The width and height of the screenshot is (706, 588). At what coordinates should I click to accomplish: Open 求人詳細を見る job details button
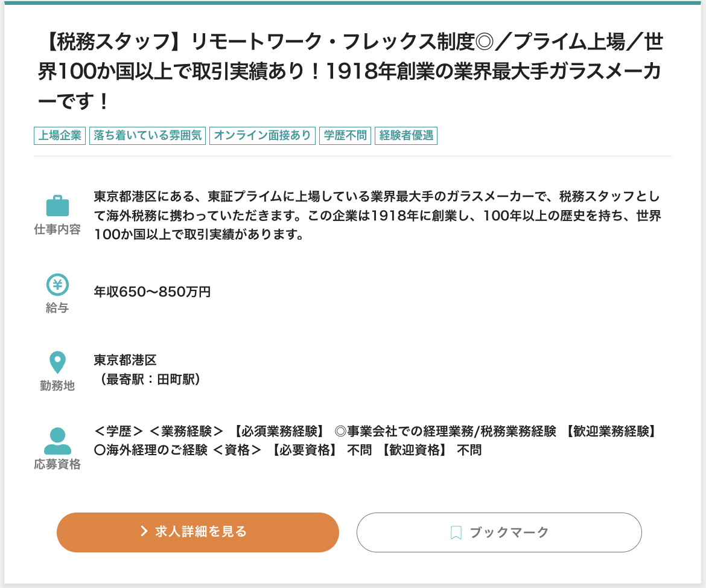point(198,532)
